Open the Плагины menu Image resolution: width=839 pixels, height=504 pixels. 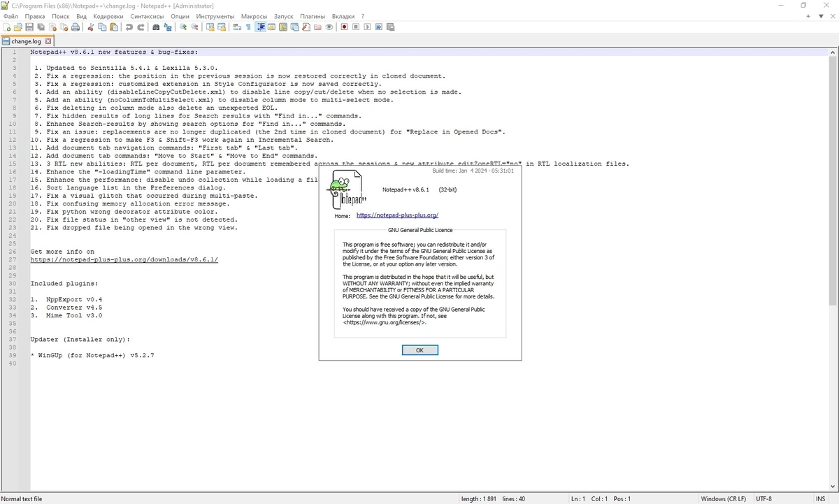click(x=313, y=15)
